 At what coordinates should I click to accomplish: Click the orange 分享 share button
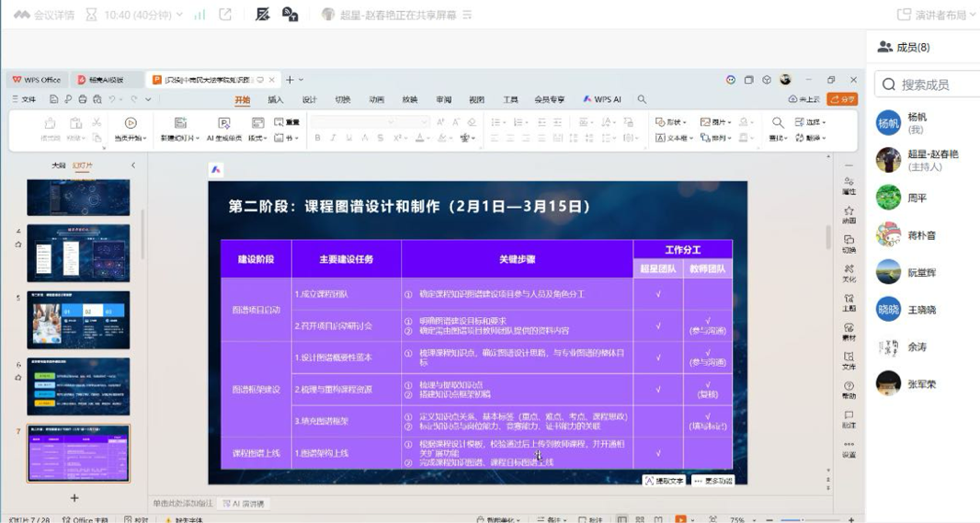842,99
